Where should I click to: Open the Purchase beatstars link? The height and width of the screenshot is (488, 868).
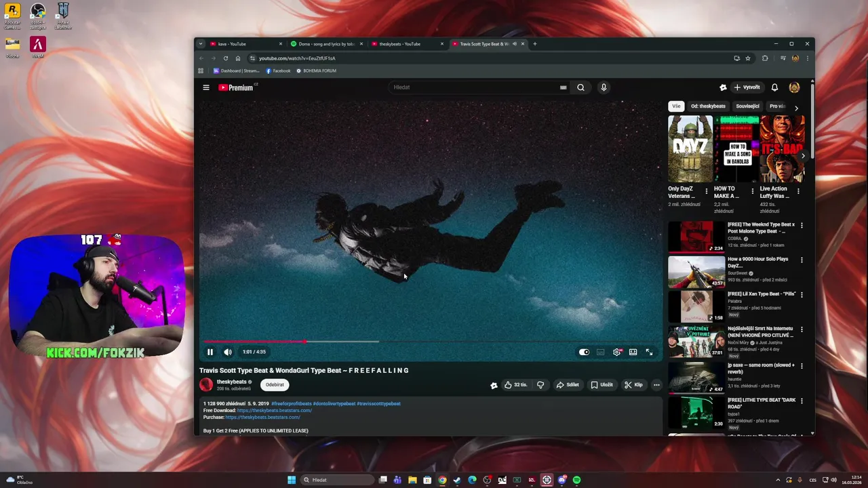click(262, 418)
